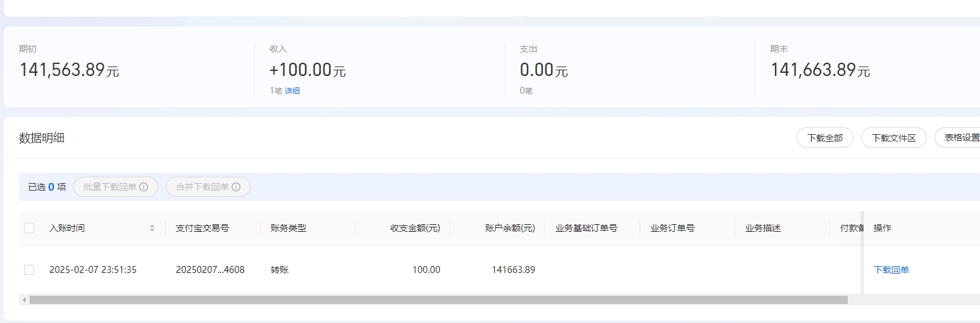This screenshot has width=980, height=323.
Task: Click the 141663.89 balance cell
Action: 514,270
